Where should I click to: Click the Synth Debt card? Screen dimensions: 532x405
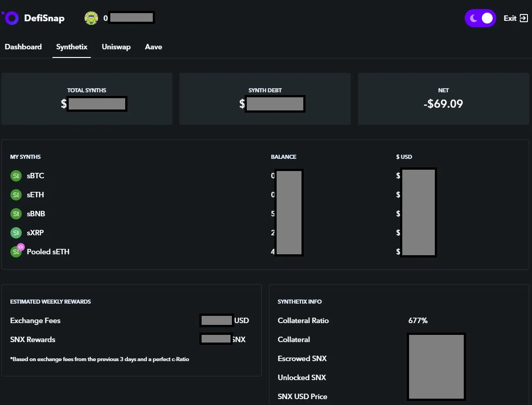(x=265, y=99)
